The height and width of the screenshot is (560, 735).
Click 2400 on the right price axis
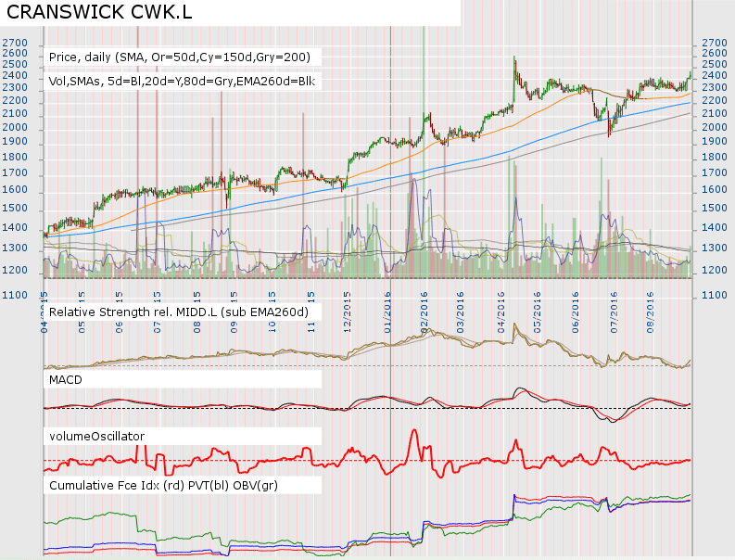tap(715, 75)
